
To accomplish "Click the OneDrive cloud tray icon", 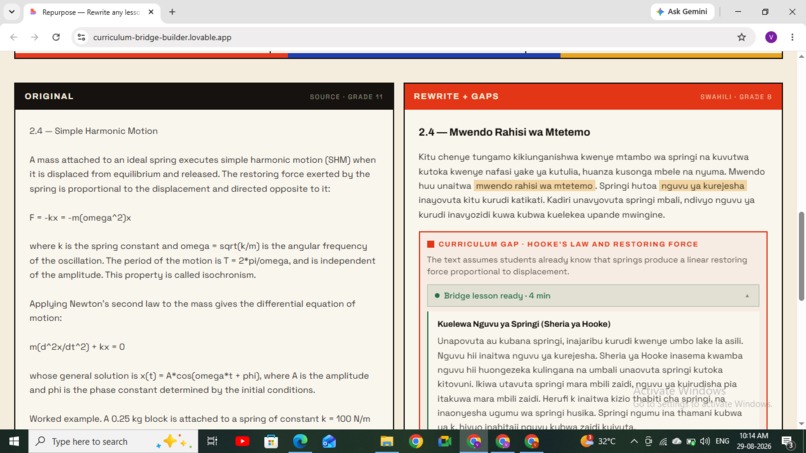I will (677, 441).
